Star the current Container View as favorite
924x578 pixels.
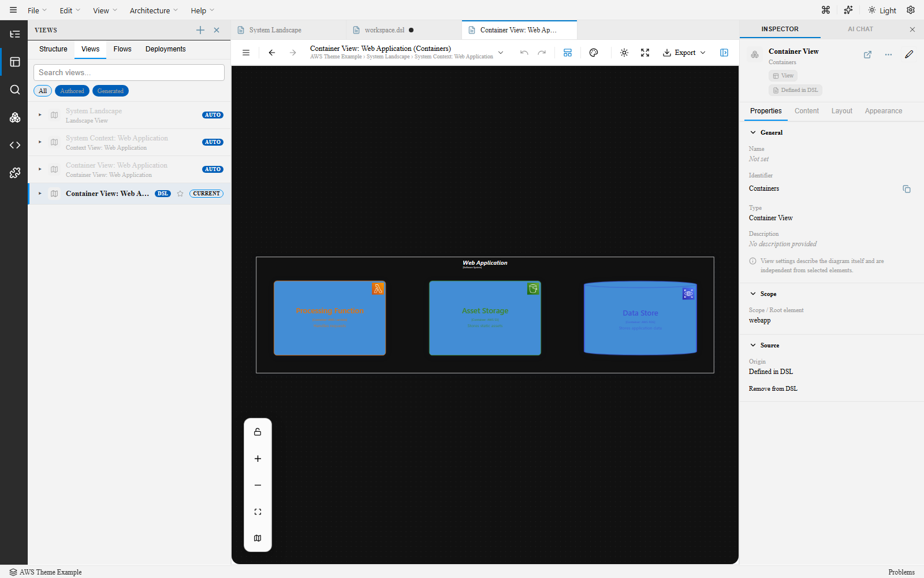[180, 194]
